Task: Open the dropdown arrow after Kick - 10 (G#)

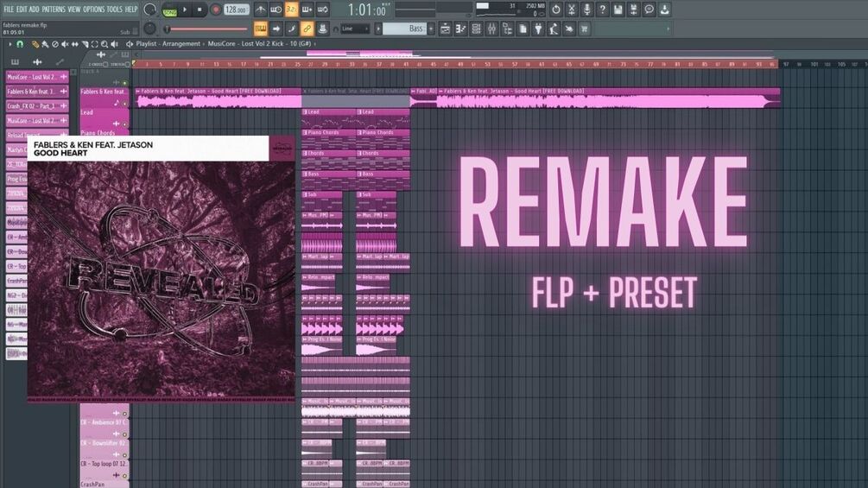Action: click(315, 44)
